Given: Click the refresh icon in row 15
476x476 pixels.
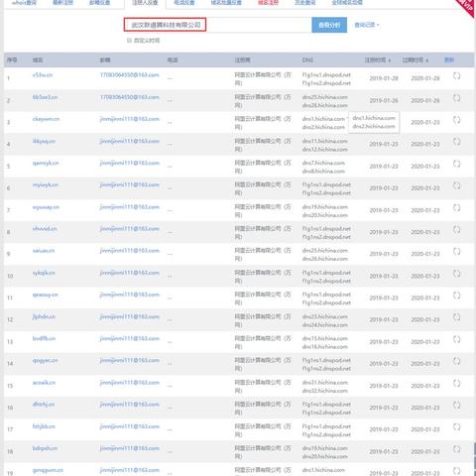Looking at the screenshot, I should click(456, 383).
